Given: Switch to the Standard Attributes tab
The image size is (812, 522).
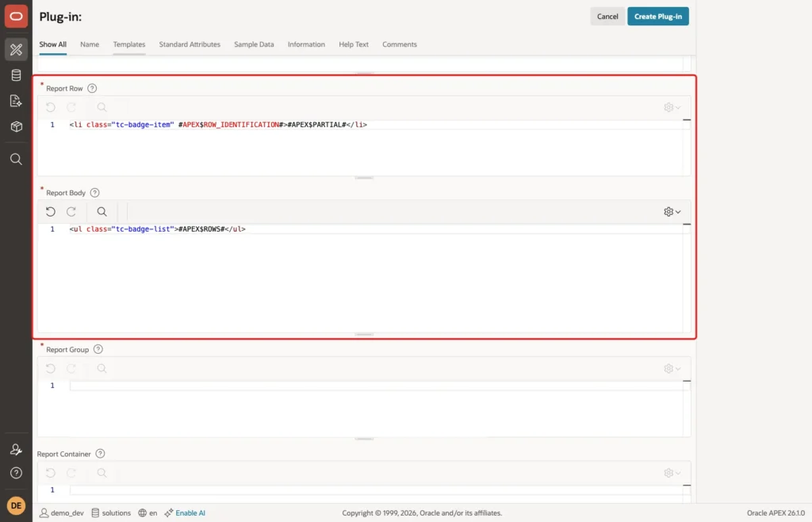Looking at the screenshot, I should coord(190,44).
